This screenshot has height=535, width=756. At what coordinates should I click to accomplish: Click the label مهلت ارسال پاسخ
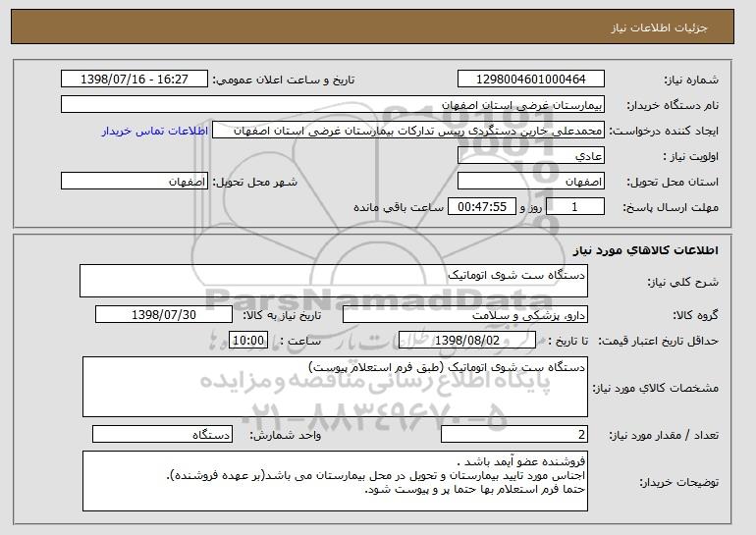pyautogui.click(x=671, y=208)
